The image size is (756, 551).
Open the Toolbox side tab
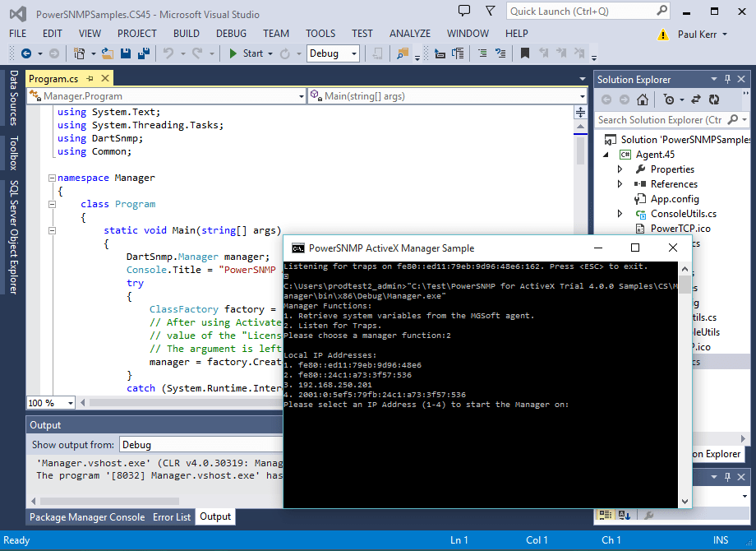coord(14,153)
